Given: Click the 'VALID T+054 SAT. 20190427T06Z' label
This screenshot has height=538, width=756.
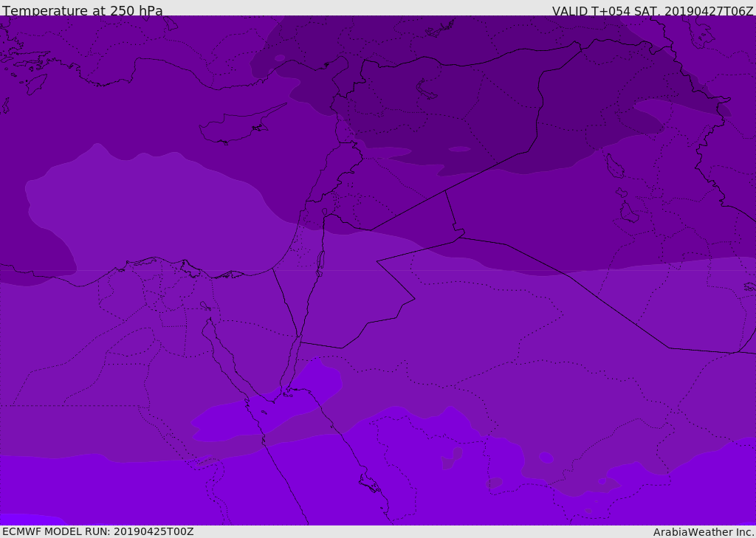Looking at the screenshot, I should point(653,10).
